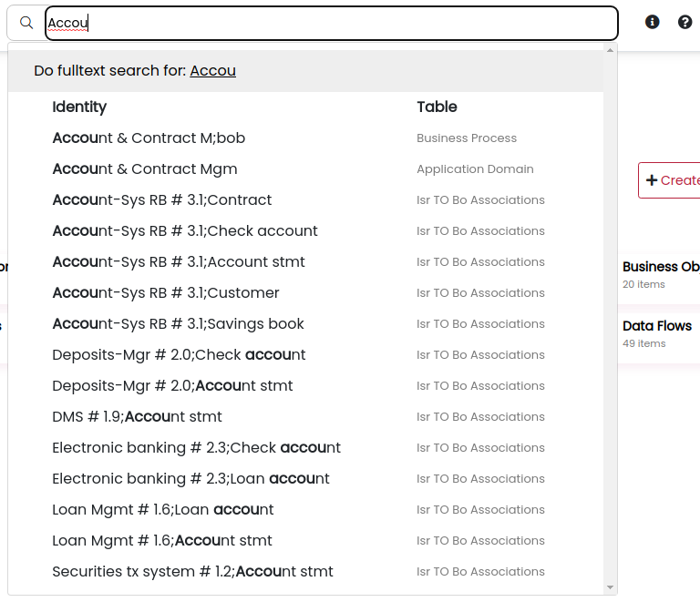Select Deposits-Mgr # 2.0;Check account result
This screenshot has height=602, width=700.
(x=306, y=355)
